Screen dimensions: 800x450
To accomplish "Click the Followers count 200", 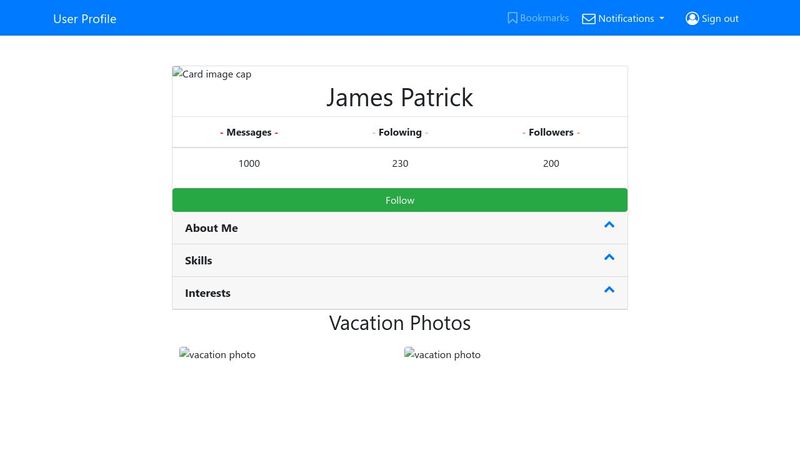I will (551, 164).
